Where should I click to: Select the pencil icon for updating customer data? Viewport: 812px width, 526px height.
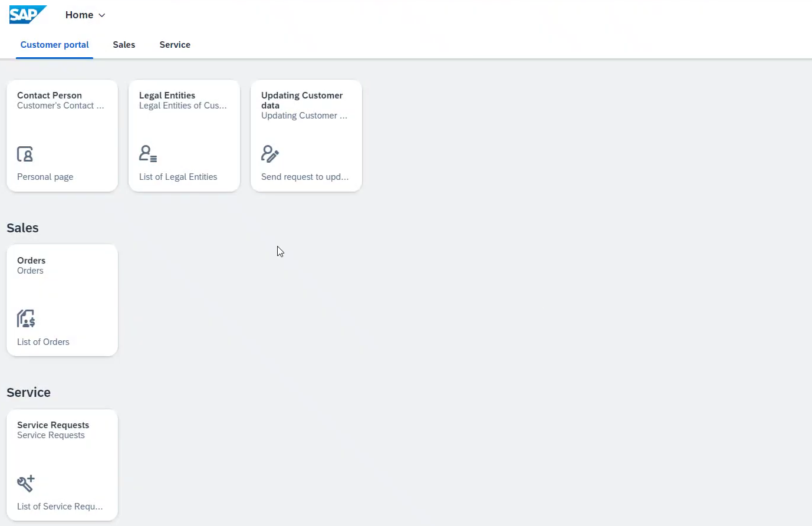tap(269, 154)
